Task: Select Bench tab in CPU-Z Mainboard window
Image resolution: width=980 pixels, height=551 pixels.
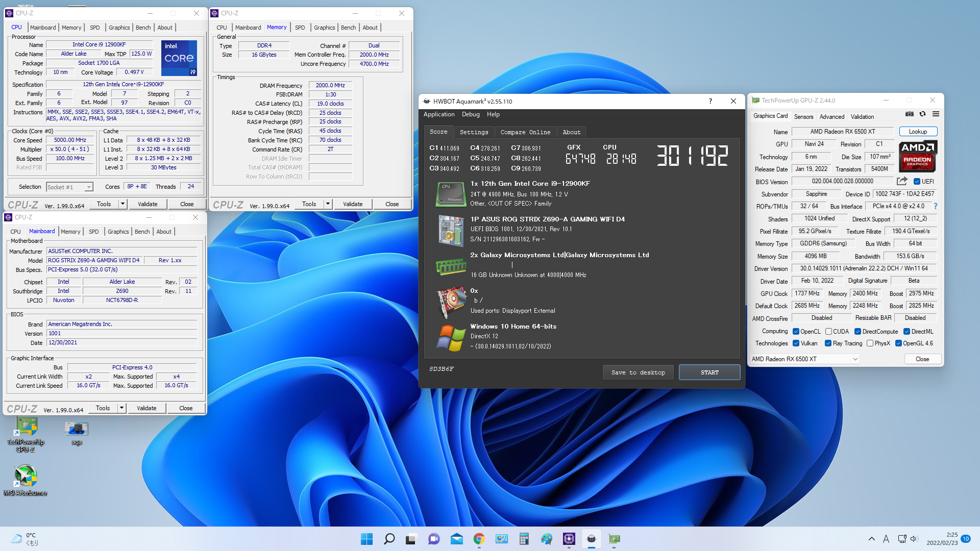Action: (x=142, y=232)
